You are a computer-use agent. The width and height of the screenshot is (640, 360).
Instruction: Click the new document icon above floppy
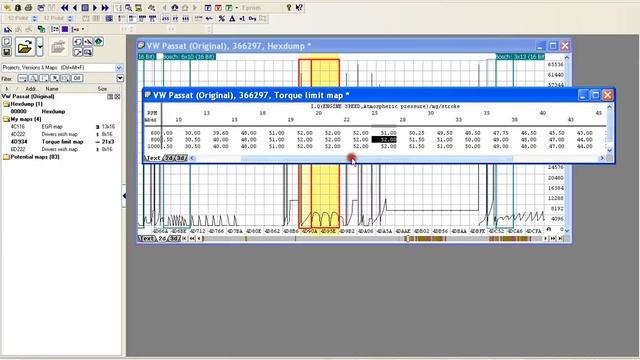(7, 42)
